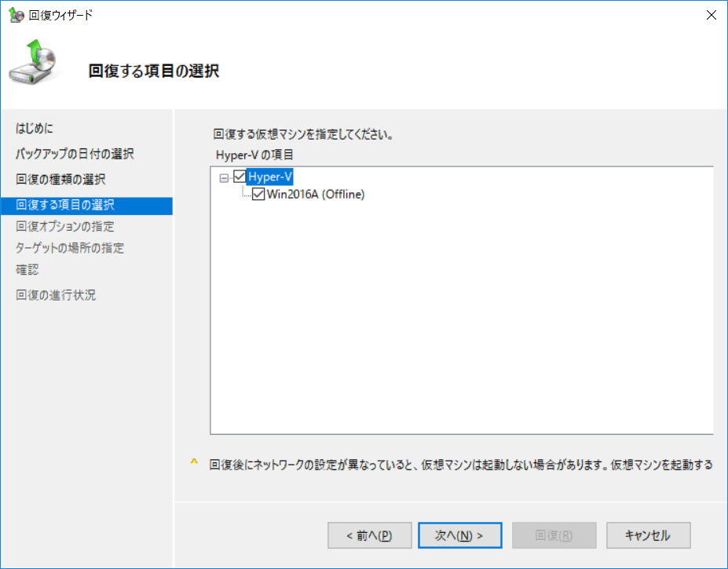Click the recovery wizard title bar icon
Image resolution: width=728 pixels, height=569 pixels.
pos(16,15)
